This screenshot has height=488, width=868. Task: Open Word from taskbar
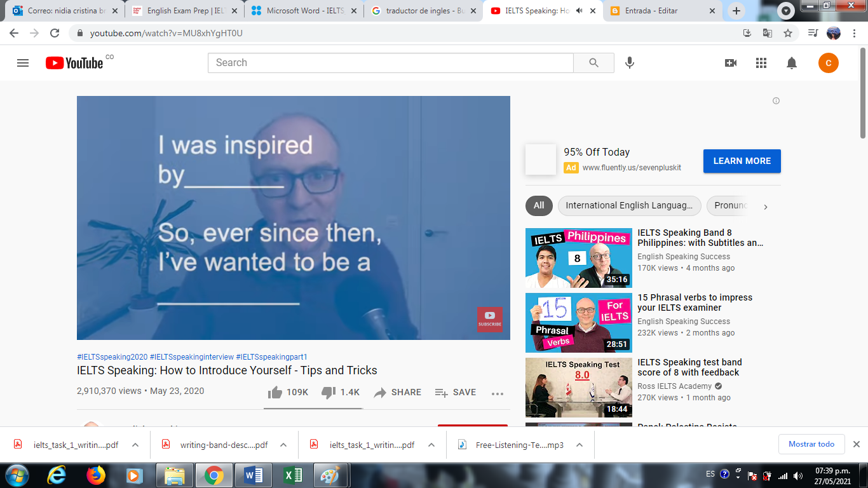click(x=254, y=475)
